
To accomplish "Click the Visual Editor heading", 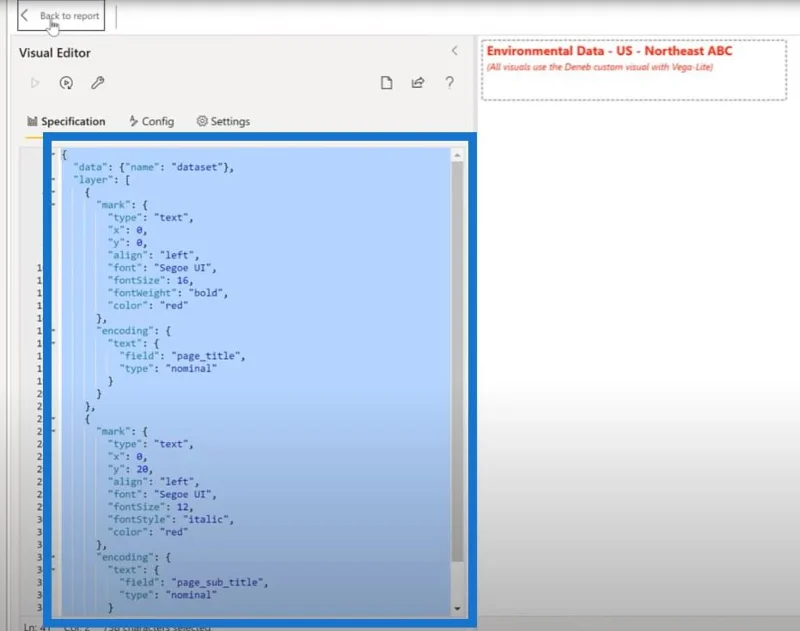I will click(x=55, y=53).
